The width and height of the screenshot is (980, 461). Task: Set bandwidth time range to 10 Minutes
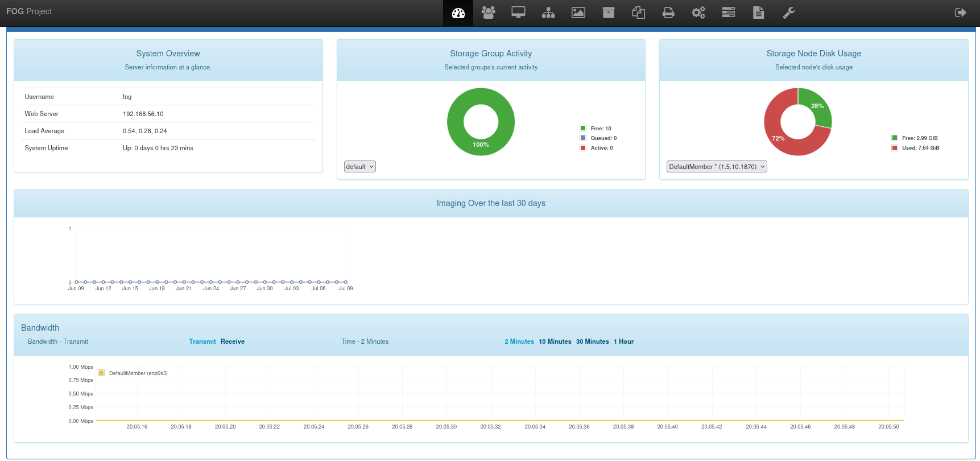point(555,341)
